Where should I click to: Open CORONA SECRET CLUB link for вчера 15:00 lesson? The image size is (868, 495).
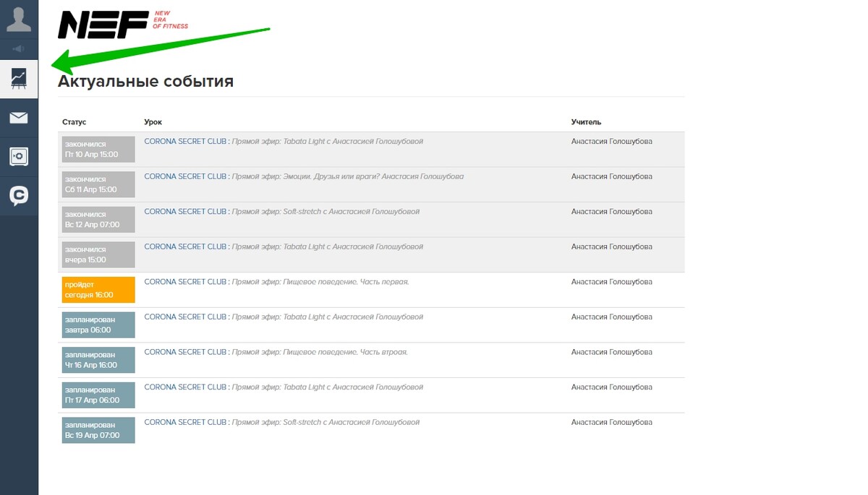tap(186, 246)
